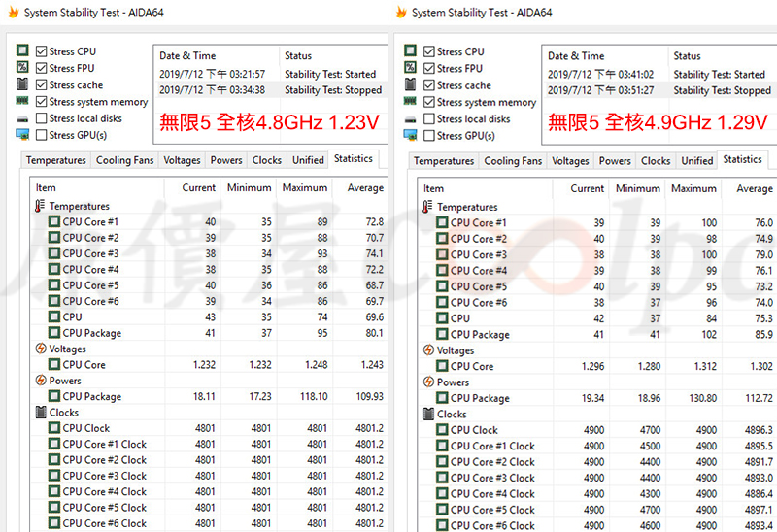The height and width of the screenshot is (532, 777).
Task: Select Stability Test: Stopped row in left window
Action: [271, 90]
